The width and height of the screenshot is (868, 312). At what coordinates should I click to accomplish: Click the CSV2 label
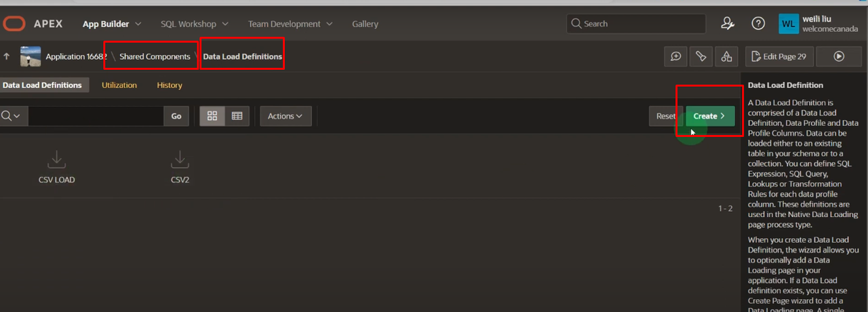click(180, 180)
